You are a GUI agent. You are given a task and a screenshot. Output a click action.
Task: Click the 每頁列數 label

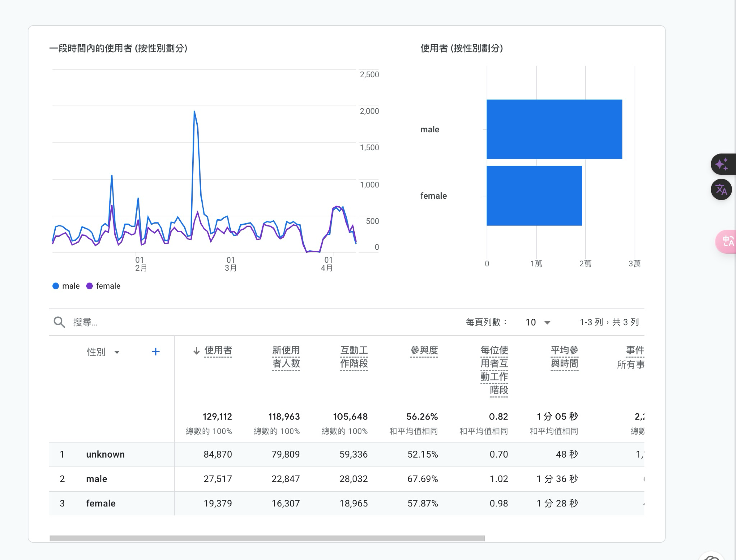coord(487,322)
